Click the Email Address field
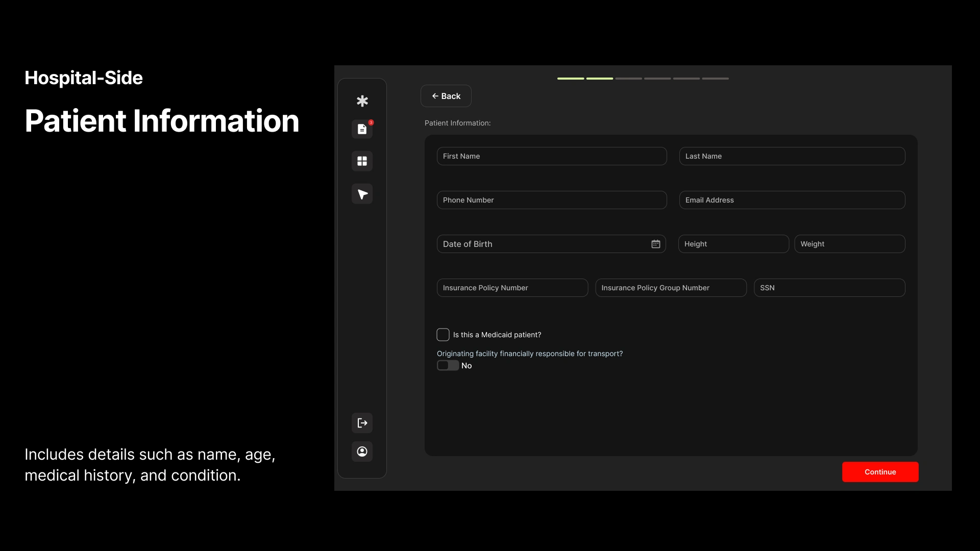 coord(792,200)
